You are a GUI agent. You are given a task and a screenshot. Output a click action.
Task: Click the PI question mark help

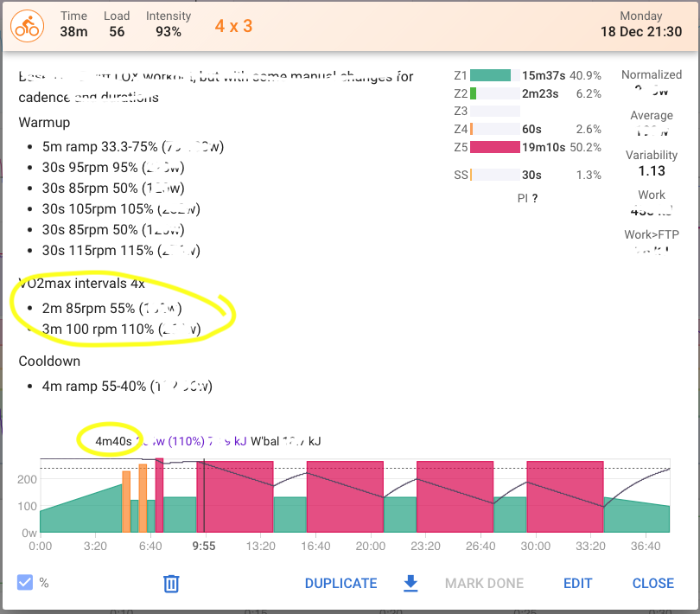(535, 198)
